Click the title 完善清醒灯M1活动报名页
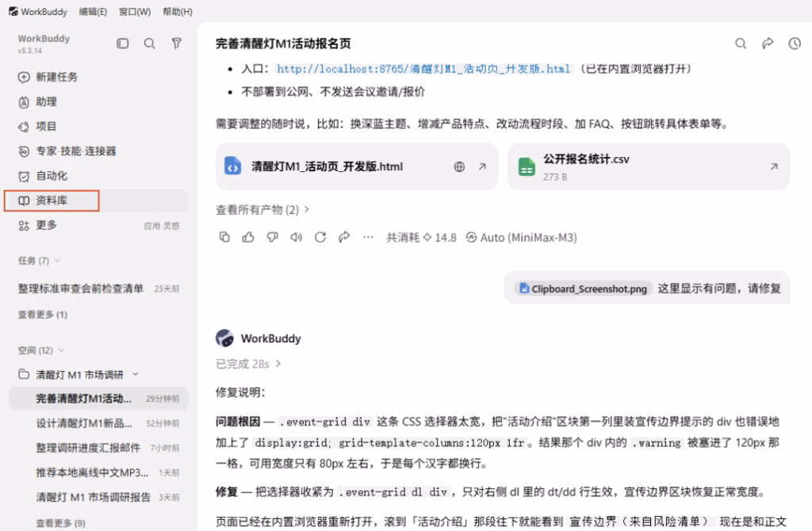Screen dimensions: 812x531 point(283,44)
